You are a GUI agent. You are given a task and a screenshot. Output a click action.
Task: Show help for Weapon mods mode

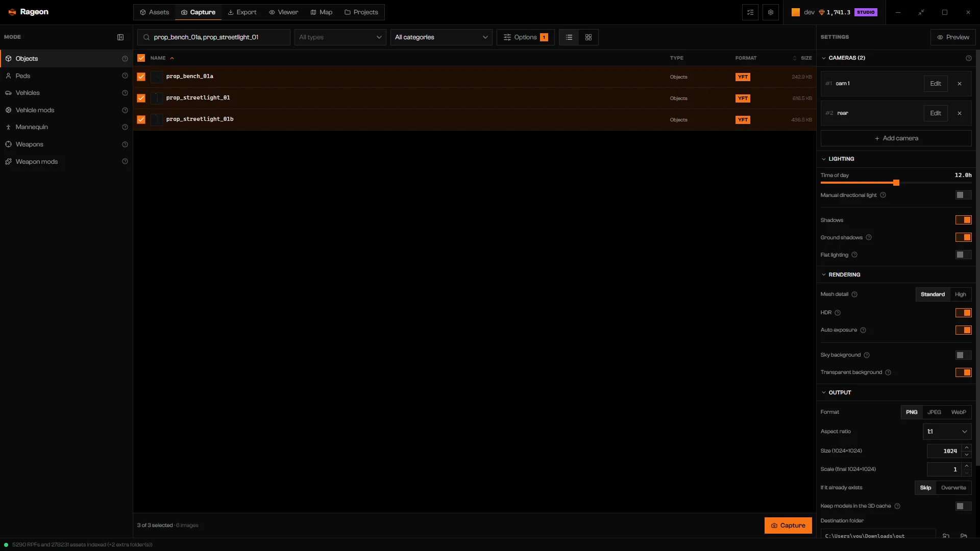tap(125, 162)
